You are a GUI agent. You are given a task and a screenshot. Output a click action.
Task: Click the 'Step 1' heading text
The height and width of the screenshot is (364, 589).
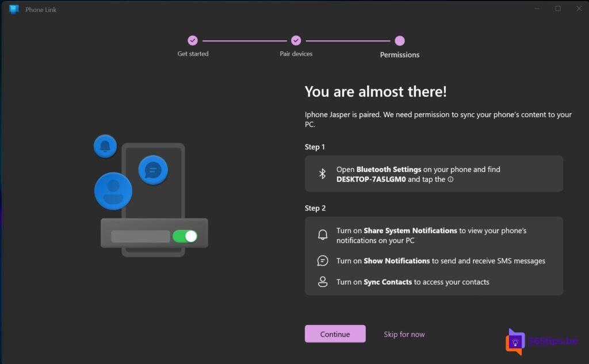315,147
